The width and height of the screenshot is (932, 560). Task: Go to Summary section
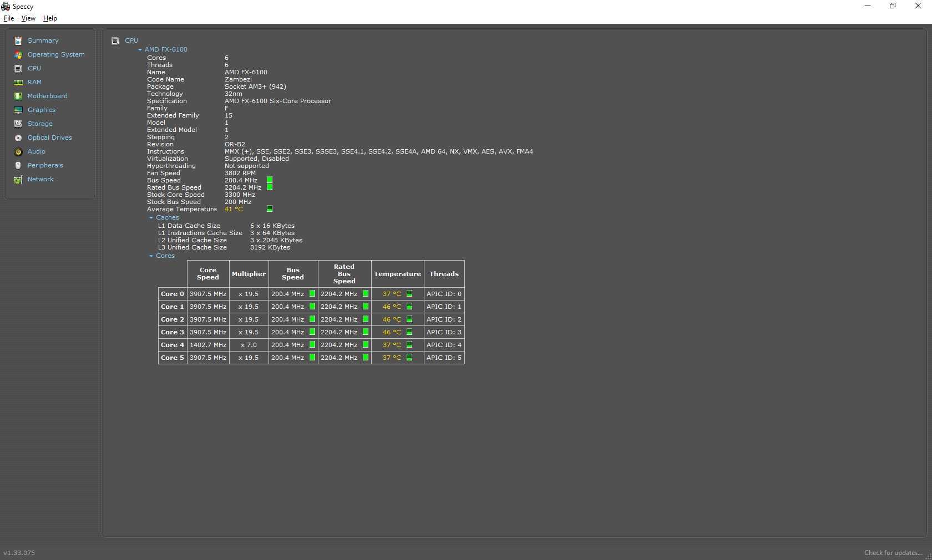[x=43, y=40]
